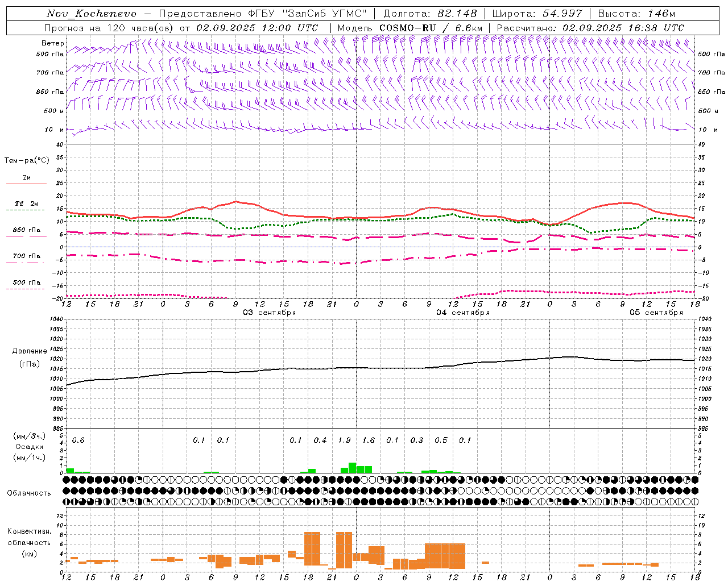728x582 pixels.
Task: Select the elevation "Высота: 146м"
Action: click(636, 14)
